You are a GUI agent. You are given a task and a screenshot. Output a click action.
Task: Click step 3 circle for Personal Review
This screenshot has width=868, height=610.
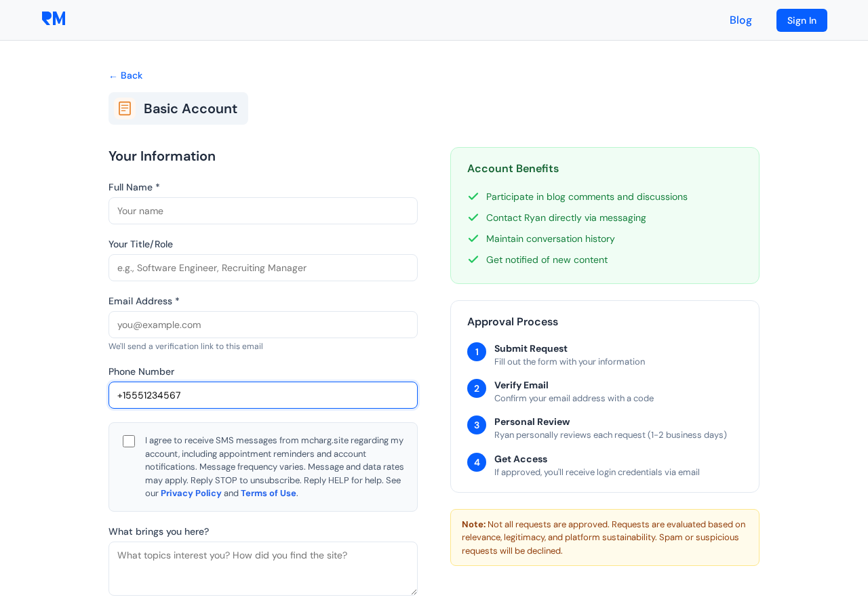coord(477,425)
